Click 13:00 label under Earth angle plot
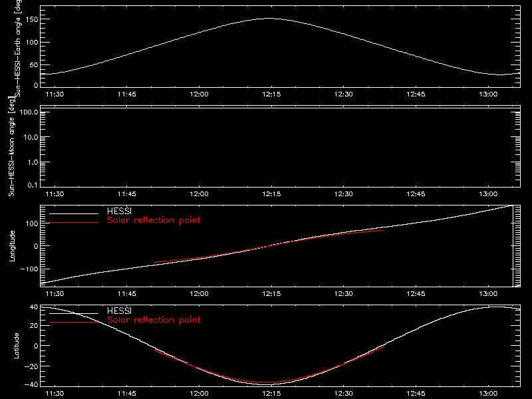The image size is (532, 399). 488,94
